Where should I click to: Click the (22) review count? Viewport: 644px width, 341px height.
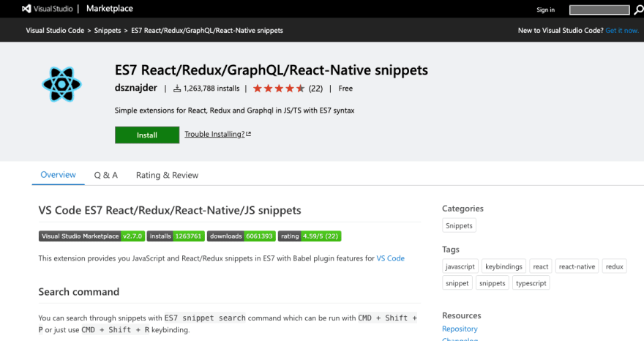click(315, 89)
